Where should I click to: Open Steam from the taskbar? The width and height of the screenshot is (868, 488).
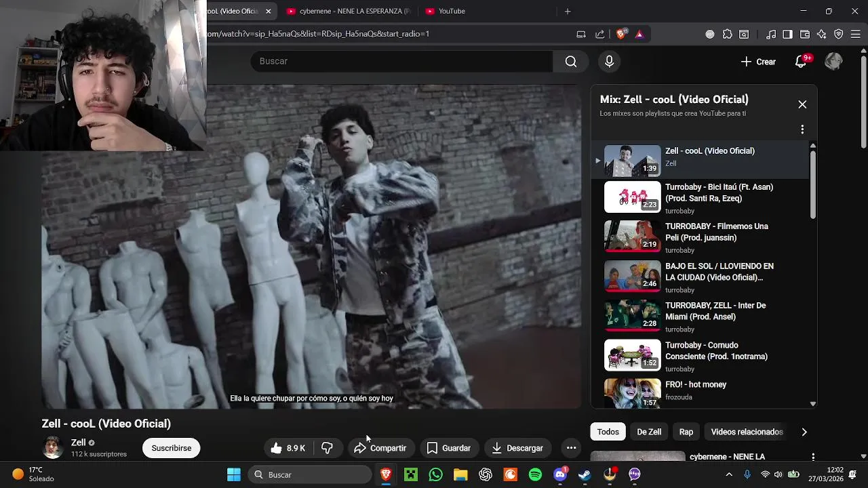[x=585, y=474]
